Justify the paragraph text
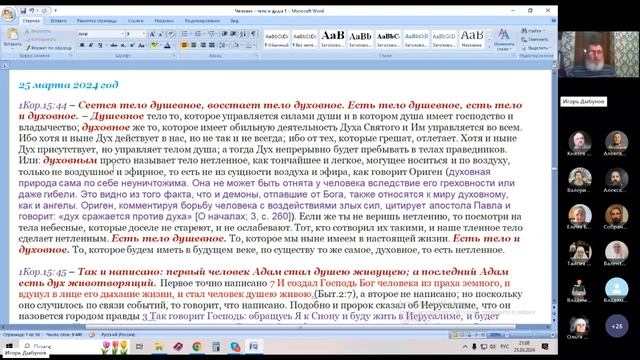Screen dimensions: 640x360 [211, 45]
